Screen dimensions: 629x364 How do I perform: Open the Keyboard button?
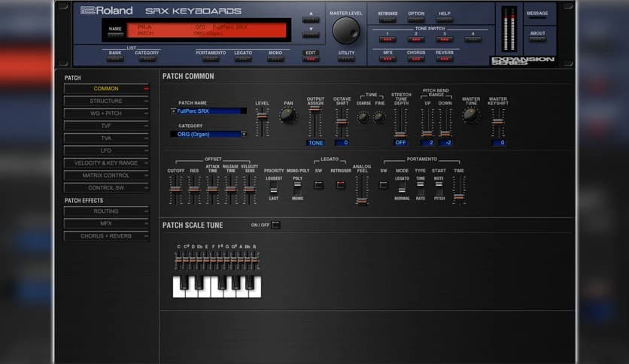coord(387,20)
